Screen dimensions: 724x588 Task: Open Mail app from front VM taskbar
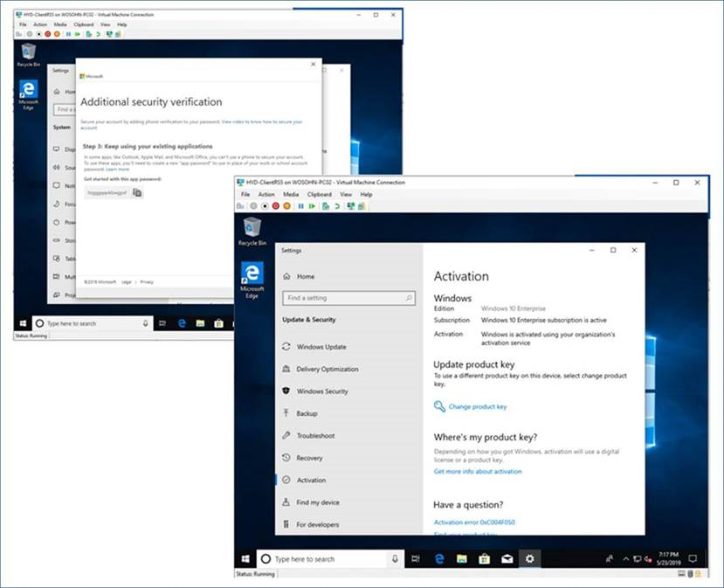pyautogui.click(x=507, y=559)
